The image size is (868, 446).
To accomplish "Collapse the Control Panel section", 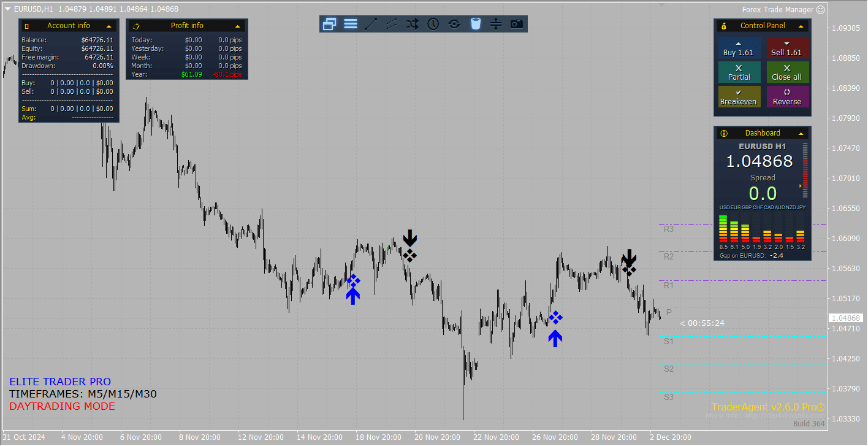I will point(801,26).
